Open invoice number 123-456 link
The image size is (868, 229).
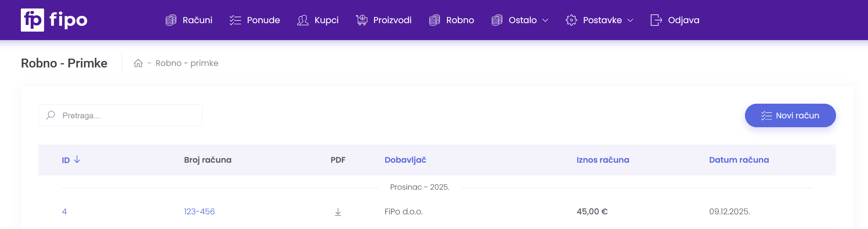199,212
